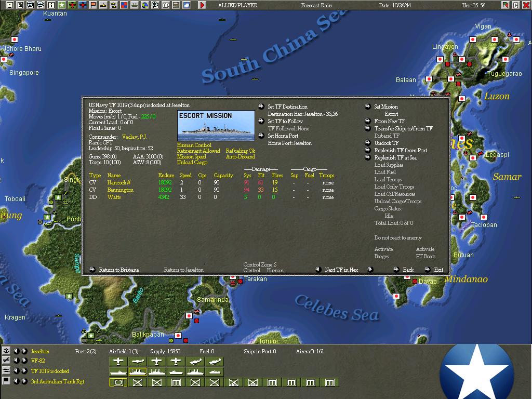532x399 pixels.
Task: Select next task force arrow by TF 1019
Action: [x=24, y=370]
